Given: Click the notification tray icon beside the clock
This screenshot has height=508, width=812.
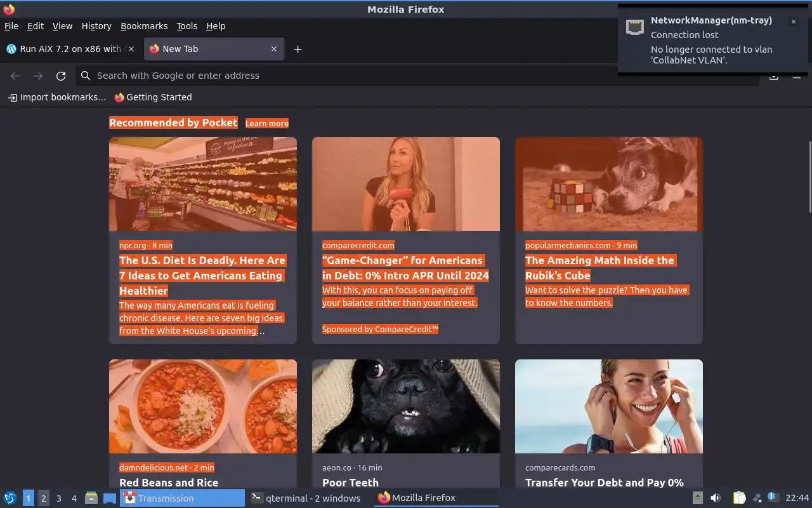Looking at the screenshot, I should coord(773,497).
